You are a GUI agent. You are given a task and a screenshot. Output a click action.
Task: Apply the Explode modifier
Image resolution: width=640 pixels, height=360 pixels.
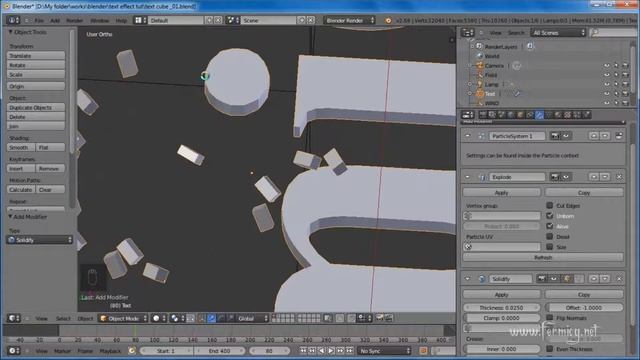pos(502,192)
